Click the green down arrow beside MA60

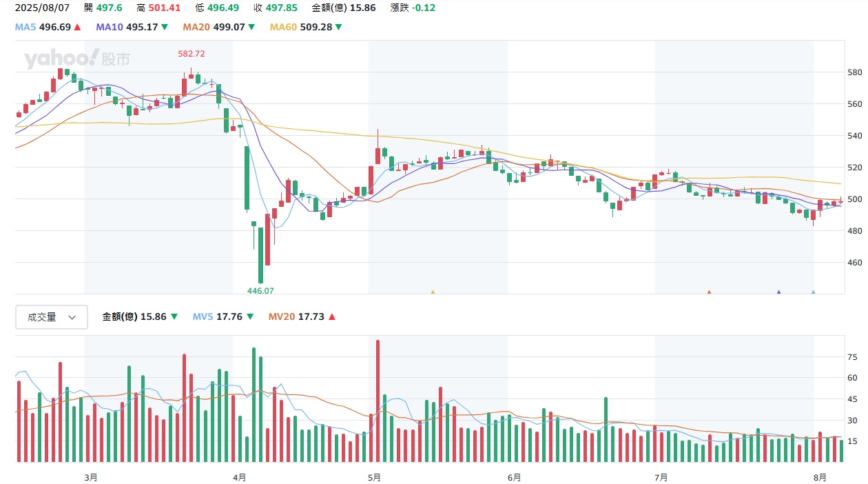point(338,28)
